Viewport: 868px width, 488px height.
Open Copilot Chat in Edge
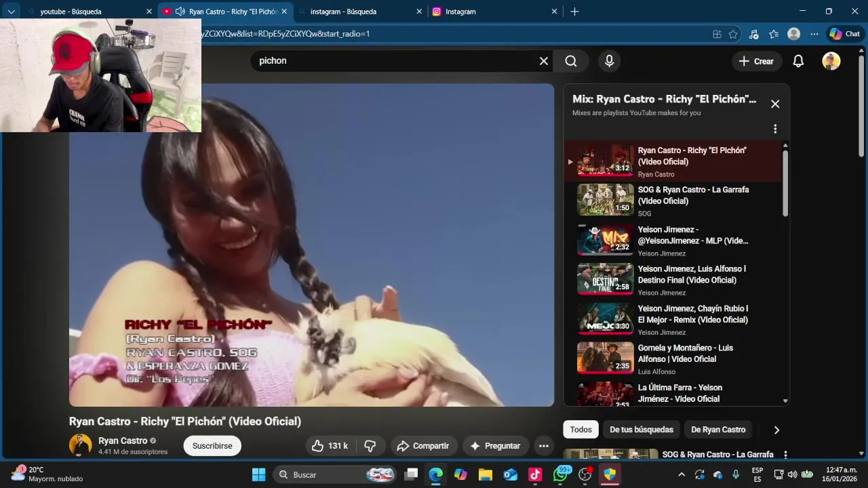click(x=844, y=34)
